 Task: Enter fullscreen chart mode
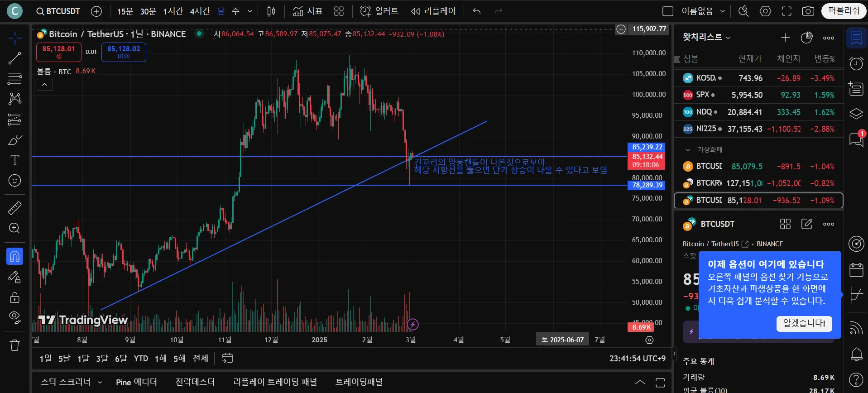point(787,11)
